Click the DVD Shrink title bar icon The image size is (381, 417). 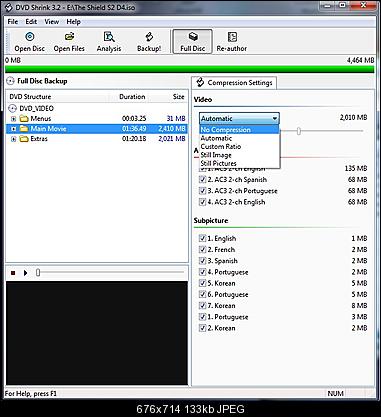point(8,7)
